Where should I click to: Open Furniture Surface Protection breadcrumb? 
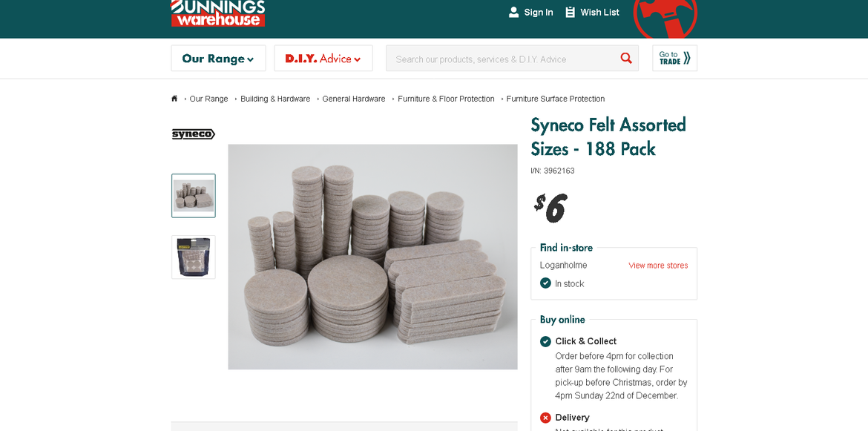tap(555, 99)
